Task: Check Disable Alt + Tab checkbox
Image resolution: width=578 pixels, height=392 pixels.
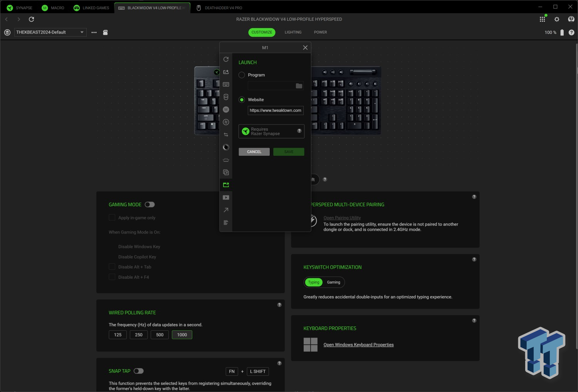Action: click(112, 267)
